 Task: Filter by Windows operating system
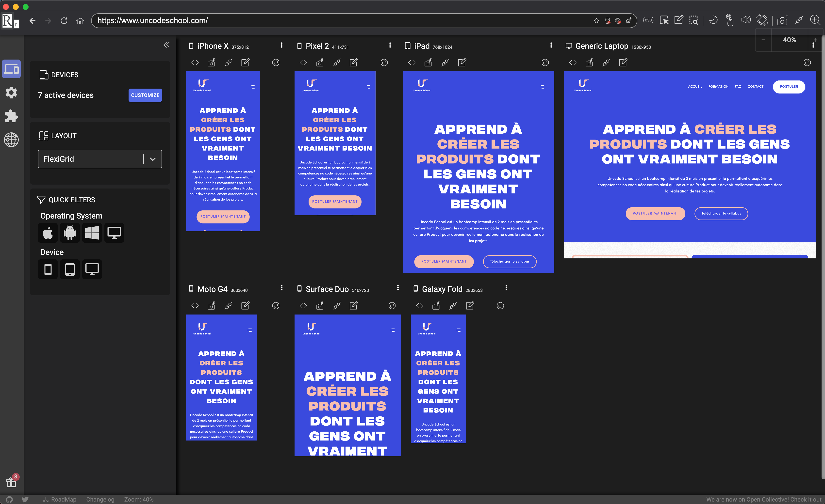[x=92, y=233]
